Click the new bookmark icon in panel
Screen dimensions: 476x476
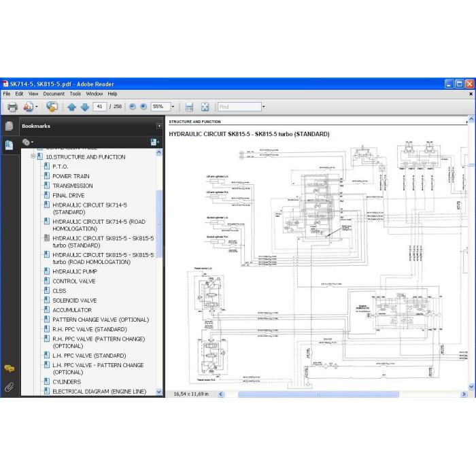[155, 141]
